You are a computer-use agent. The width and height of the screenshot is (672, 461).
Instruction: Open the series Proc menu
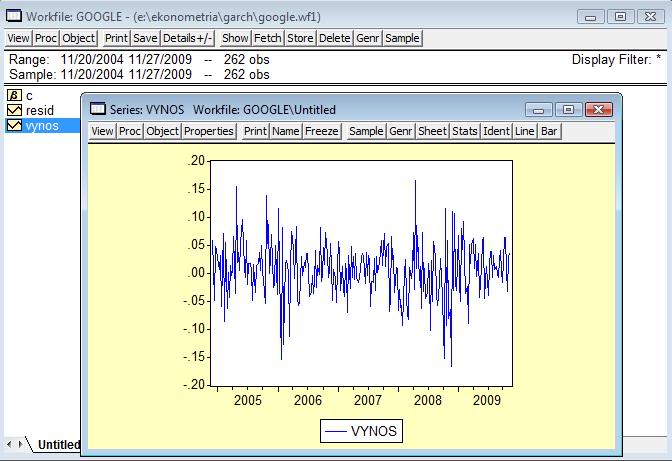pyautogui.click(x=130, y=131)
